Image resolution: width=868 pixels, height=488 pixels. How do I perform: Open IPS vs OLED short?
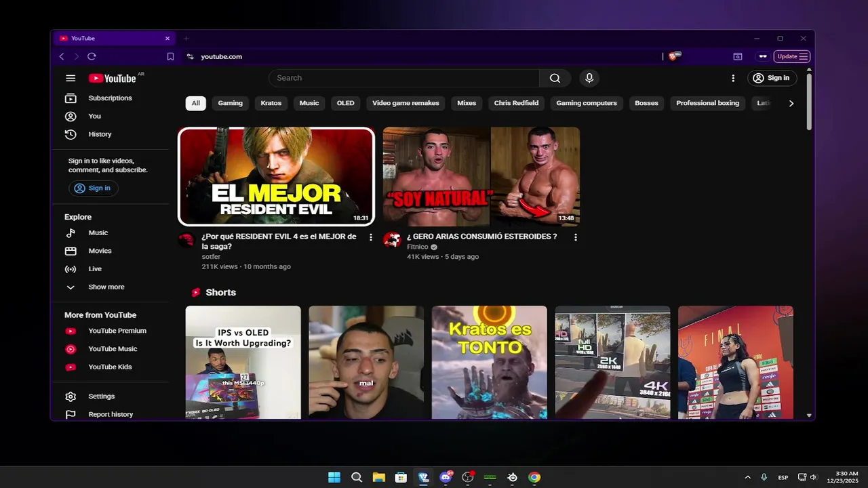[243, 363]
